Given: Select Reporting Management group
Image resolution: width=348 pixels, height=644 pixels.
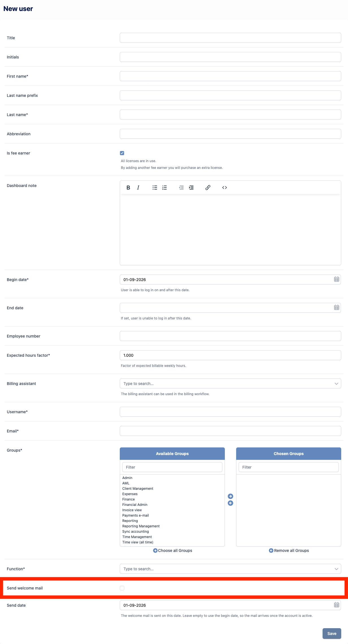Looking at the screenshot, I should [x=141, y=526].
